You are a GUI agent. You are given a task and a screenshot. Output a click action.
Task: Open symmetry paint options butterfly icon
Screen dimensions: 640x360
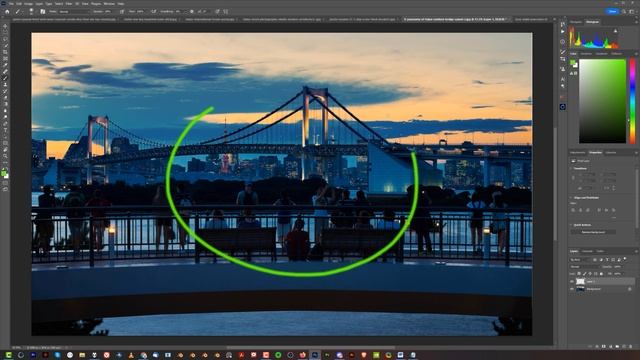226,11
